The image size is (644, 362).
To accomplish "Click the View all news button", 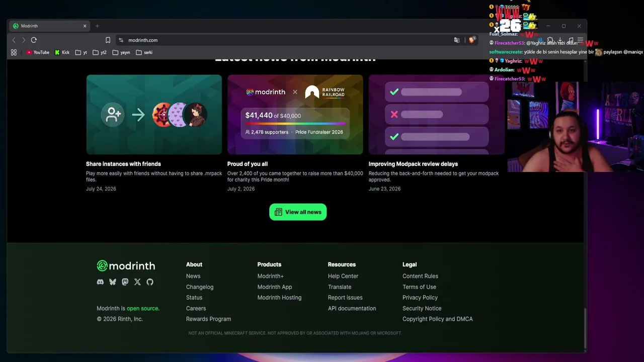I will tap(298, 212).
